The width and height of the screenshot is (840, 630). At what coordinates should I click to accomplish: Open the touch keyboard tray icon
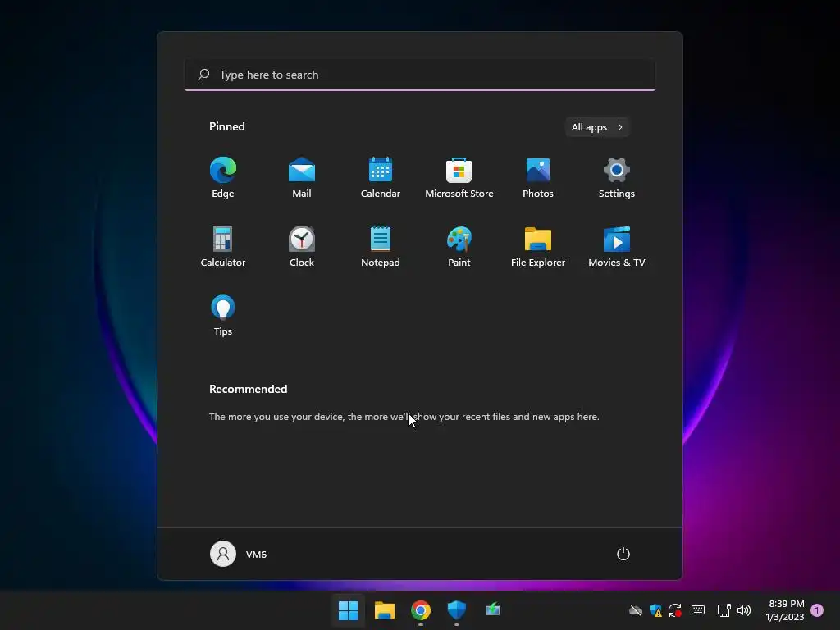coord(698,610)
